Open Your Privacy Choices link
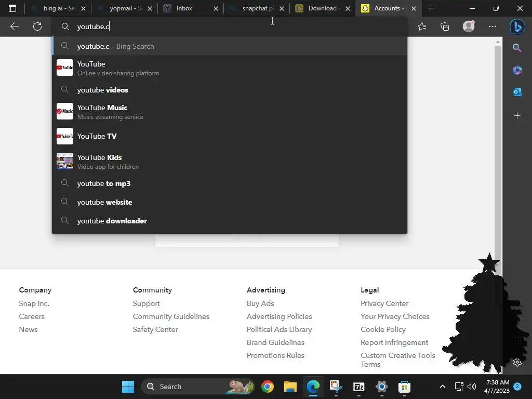 [395, 316]
